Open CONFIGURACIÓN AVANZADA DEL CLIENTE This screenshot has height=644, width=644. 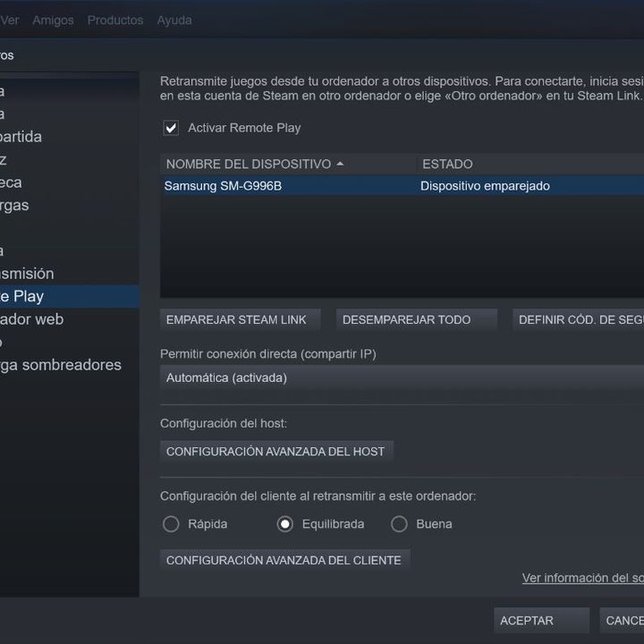click(284, 560)
